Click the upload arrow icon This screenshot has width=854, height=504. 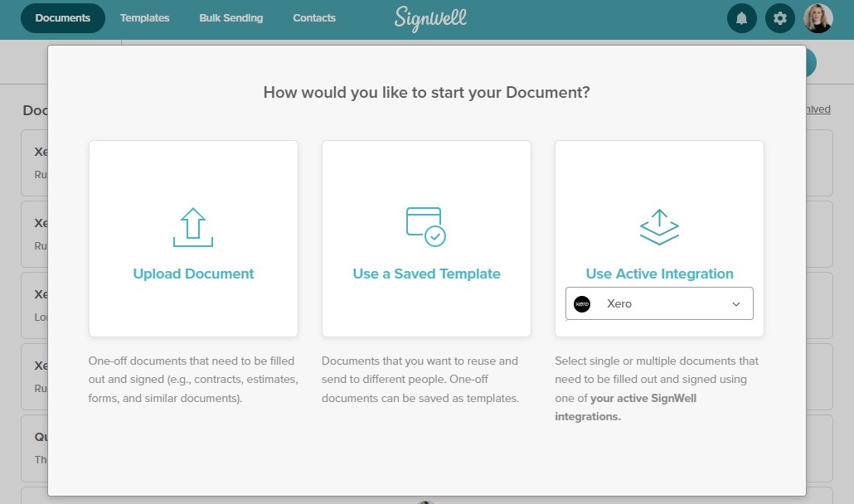(193, 227)
